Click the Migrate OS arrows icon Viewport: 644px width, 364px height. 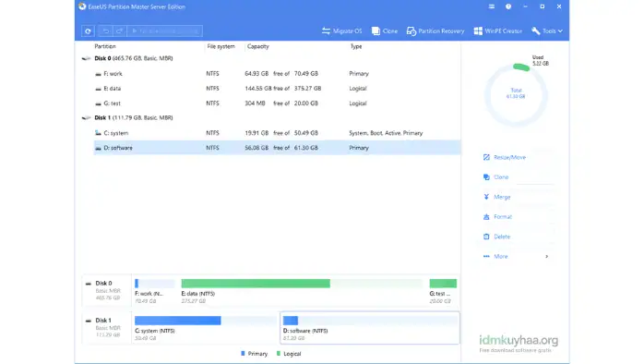pos(326,30)
